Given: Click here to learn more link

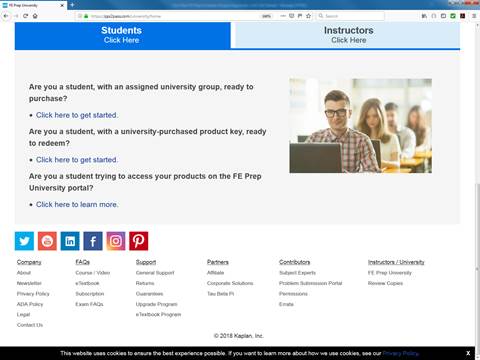Looking at the screenshot, I should point(77,205).
